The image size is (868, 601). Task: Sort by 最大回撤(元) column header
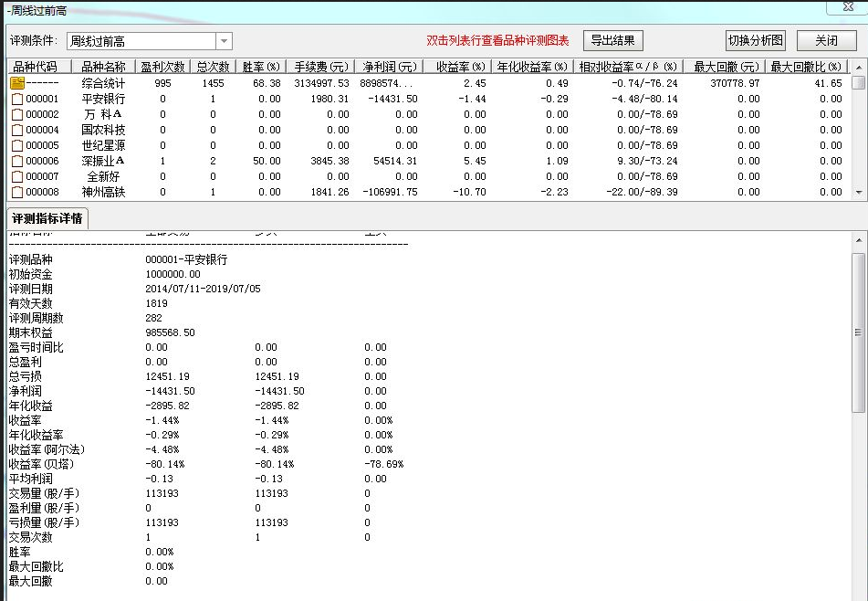point(725,67)
